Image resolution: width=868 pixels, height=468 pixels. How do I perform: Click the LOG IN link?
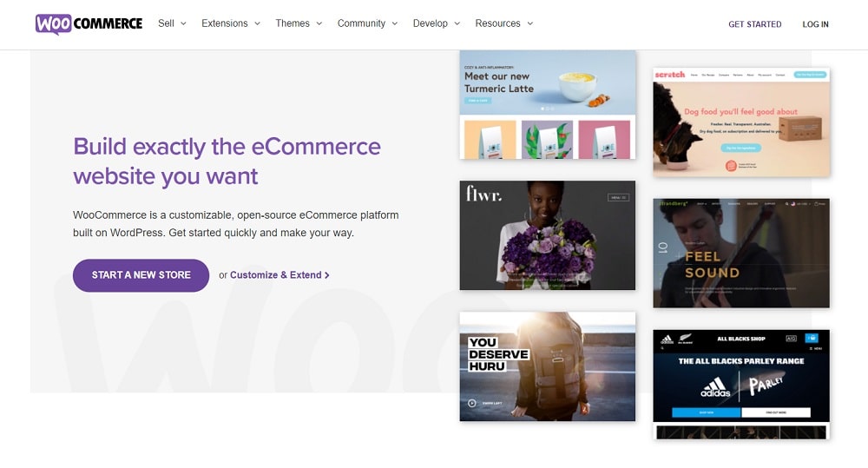click(x=815, y=24)
